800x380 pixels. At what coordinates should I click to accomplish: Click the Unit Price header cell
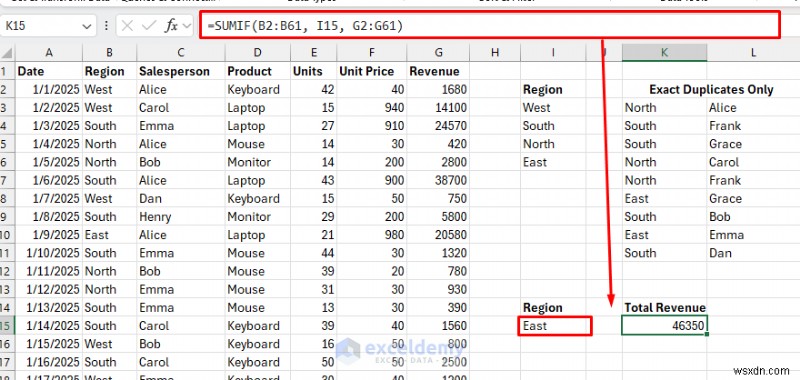[x=371, y=71]
